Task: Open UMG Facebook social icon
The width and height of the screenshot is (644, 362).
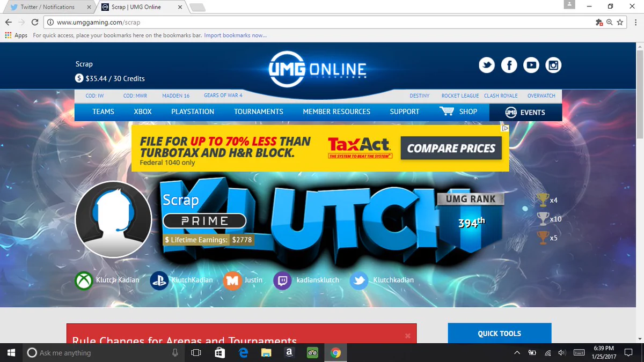Action: (509, 65)
